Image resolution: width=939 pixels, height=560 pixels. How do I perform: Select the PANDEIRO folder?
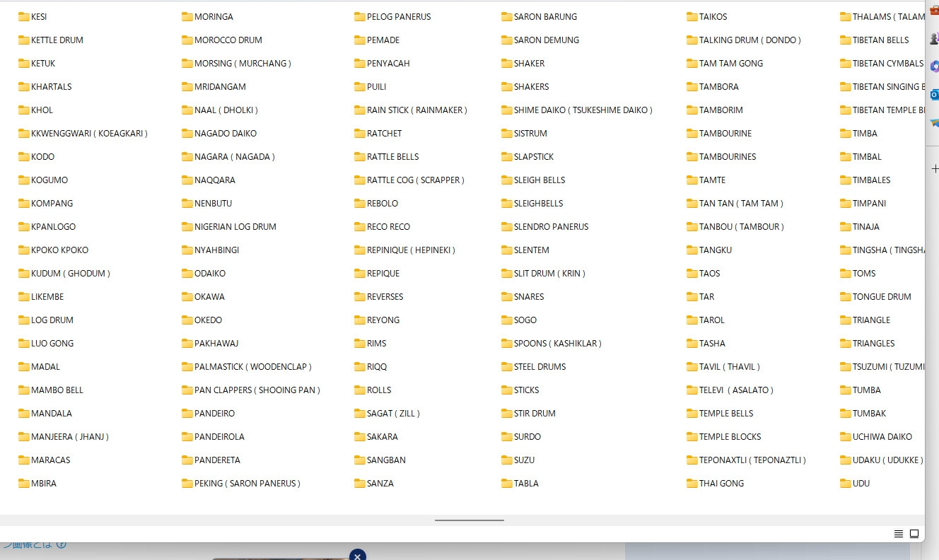[209, 414]
